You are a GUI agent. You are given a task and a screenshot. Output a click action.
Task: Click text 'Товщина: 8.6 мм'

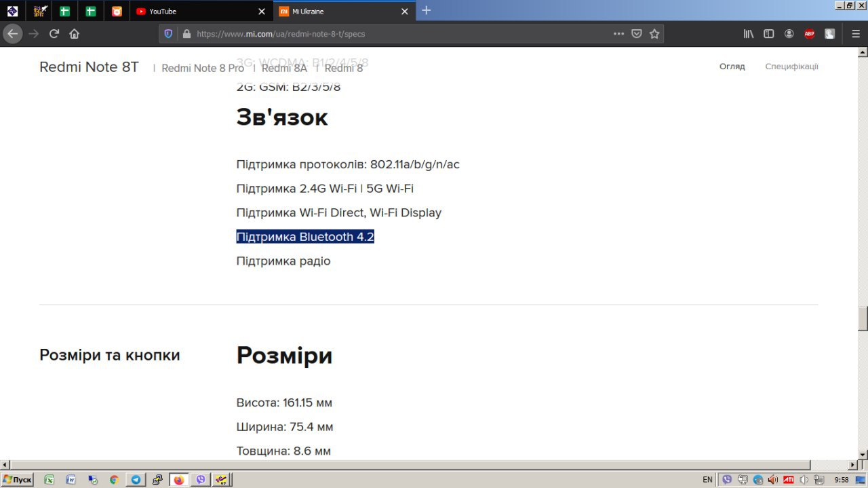click(x=283, y=451)
